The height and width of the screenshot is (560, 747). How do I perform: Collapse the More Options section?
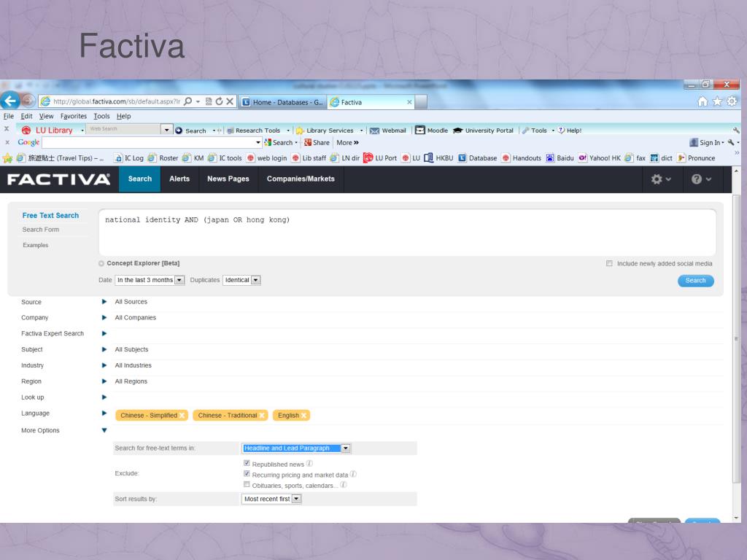tap(104, 430)
